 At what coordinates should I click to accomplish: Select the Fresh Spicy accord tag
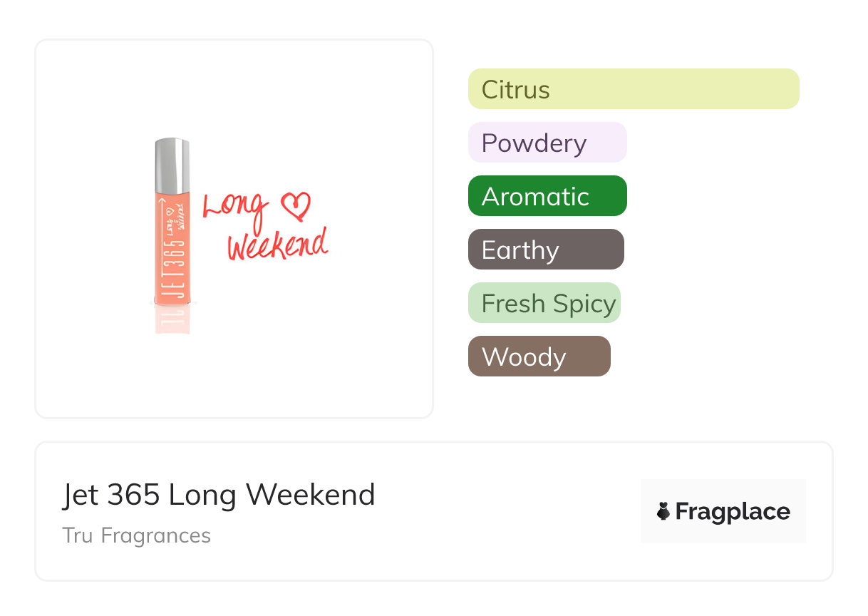(x=544, y=303)
